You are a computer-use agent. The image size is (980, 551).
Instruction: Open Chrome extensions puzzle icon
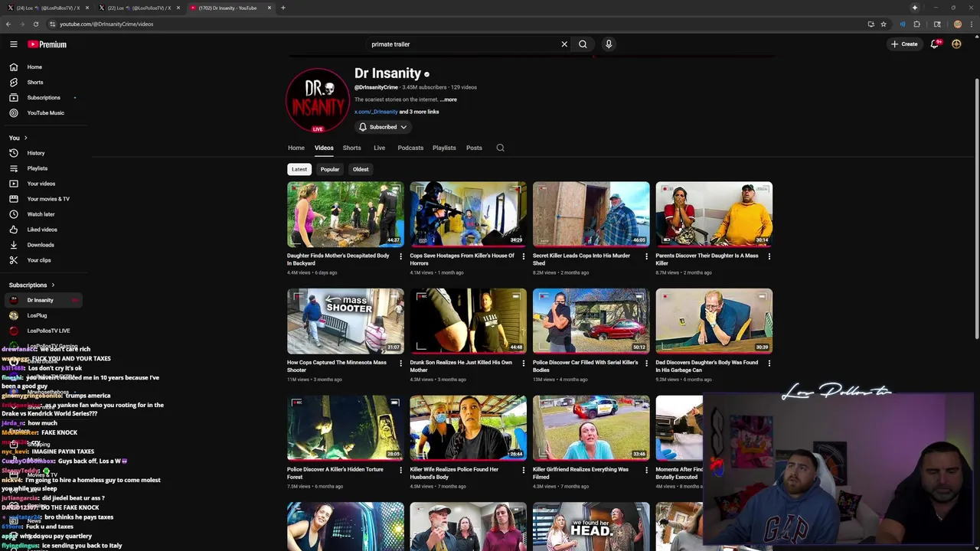click(917, 24)
